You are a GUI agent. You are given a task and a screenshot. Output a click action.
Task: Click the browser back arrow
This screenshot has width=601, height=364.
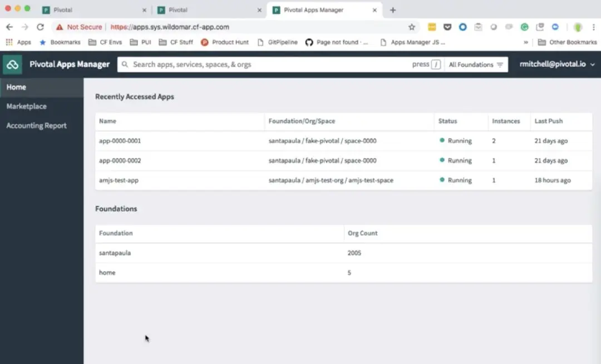(x=9, y=27)
